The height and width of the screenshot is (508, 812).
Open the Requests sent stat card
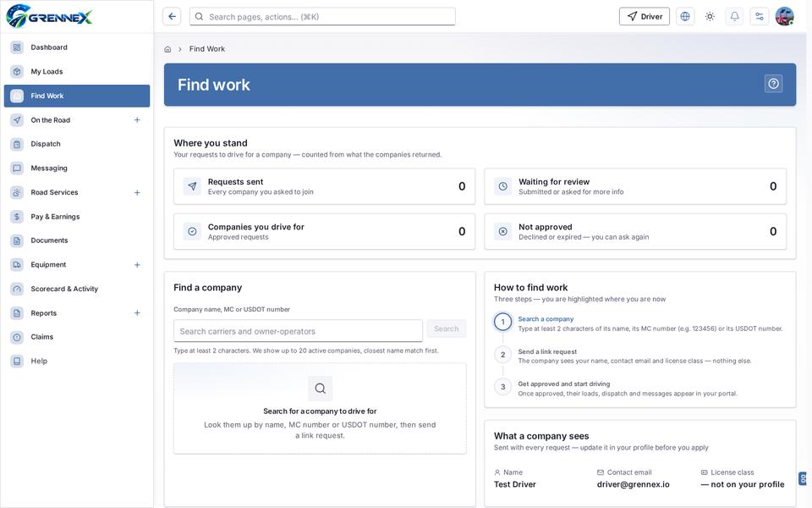pyautogui.click(x=324, y=186)
